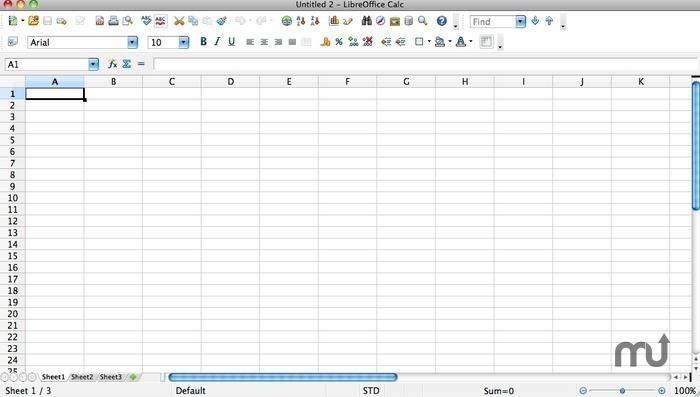Click into the Find search field
This screenshot has height=397, width=700.
coord(493,21)
